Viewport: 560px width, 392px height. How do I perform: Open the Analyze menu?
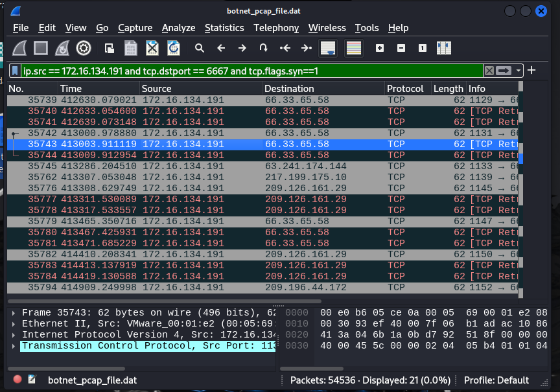click(x=178, y=28)
